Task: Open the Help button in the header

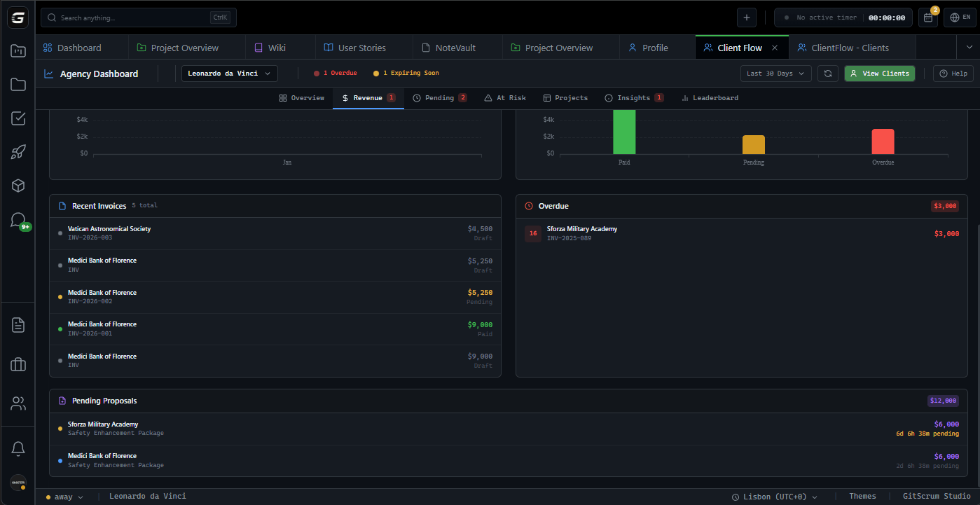Action: coord(953,73)
